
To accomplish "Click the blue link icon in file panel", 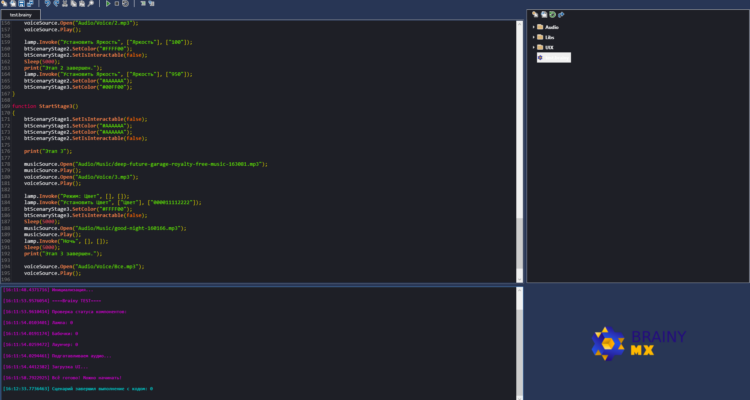I will coord(561,15).
